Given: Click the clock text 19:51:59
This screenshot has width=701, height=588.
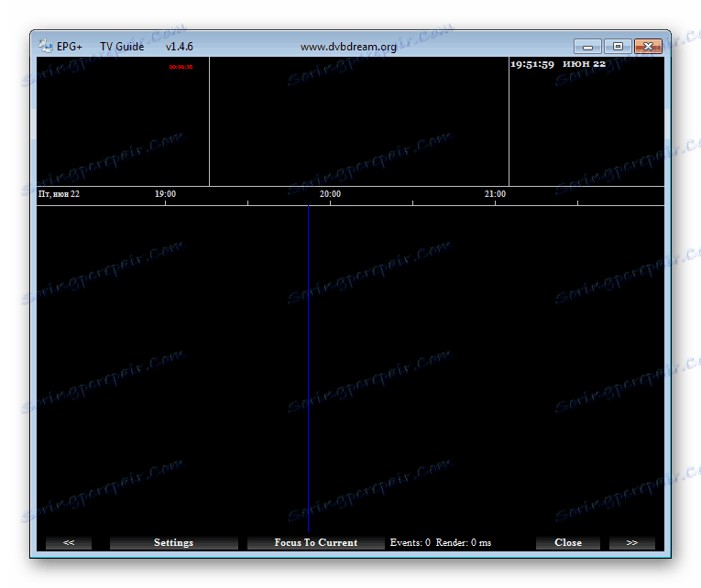Looking at the screenshot, I should (x=532, y=64).
